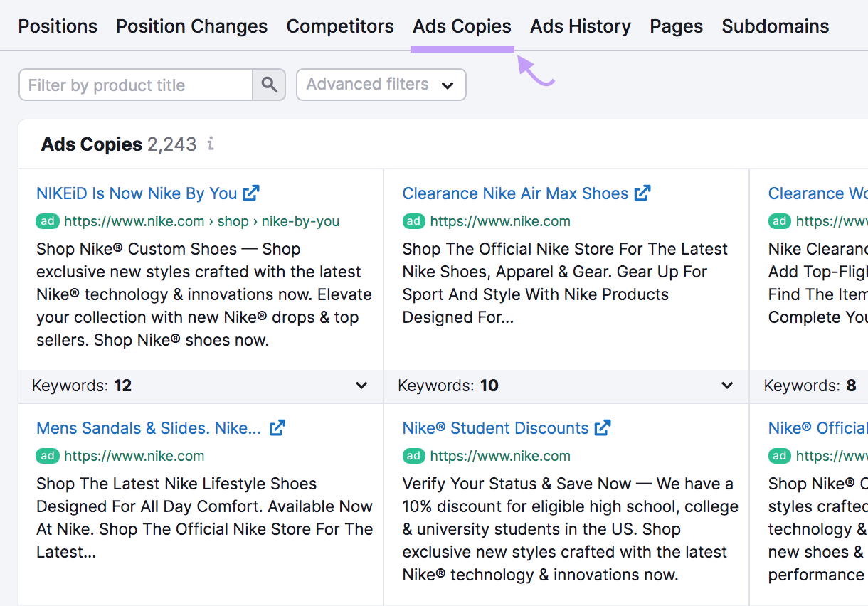Click external link icon on Clearance Nike Air Max ad
The width and height of the screenshot is (868, 606).
[642, 192]
